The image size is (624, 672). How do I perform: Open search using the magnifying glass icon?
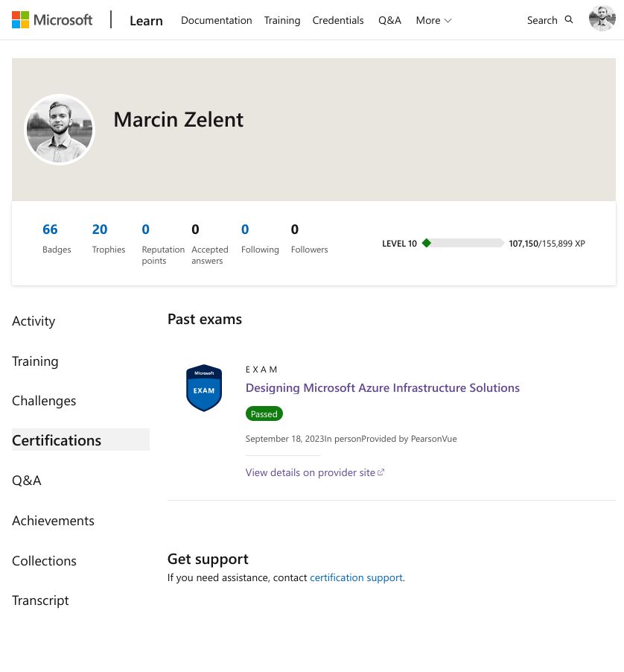point(568,19)
